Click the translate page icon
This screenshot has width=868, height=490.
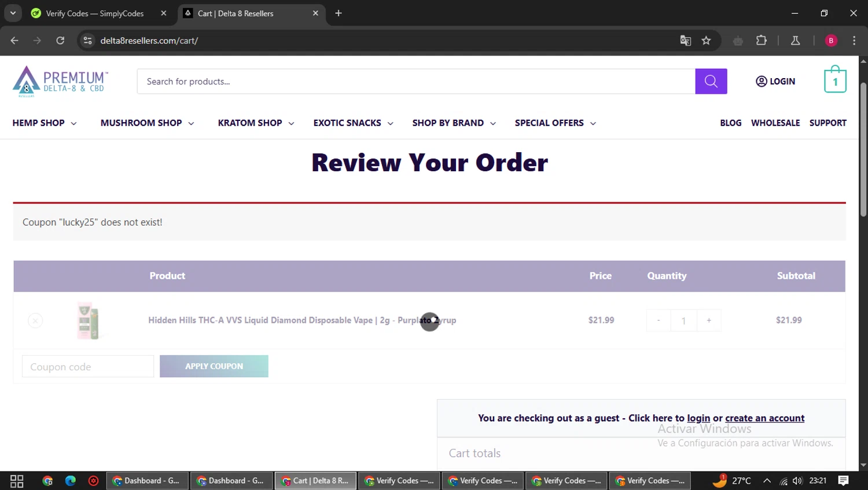[686, 40]
